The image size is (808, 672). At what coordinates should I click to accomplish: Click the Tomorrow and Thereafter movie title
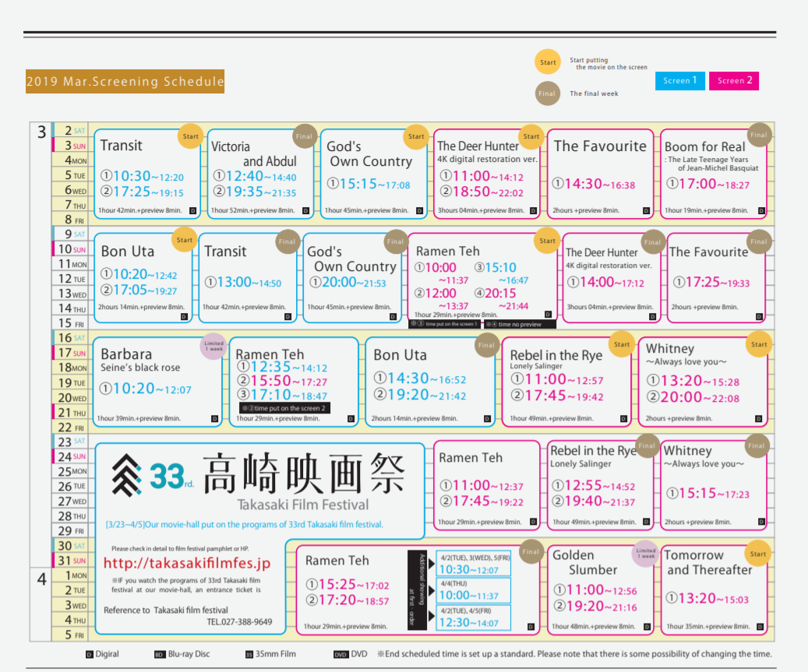coord(708,563)
